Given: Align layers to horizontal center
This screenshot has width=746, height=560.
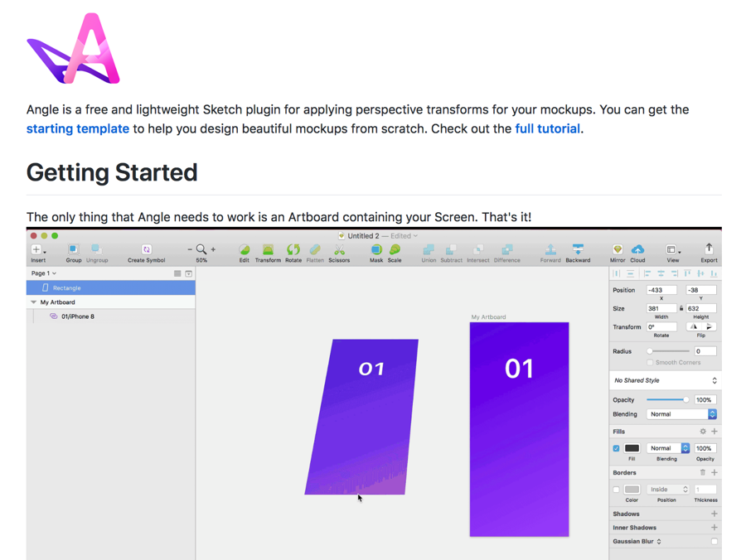Looking at the screenshot, I should pos(661,273).
